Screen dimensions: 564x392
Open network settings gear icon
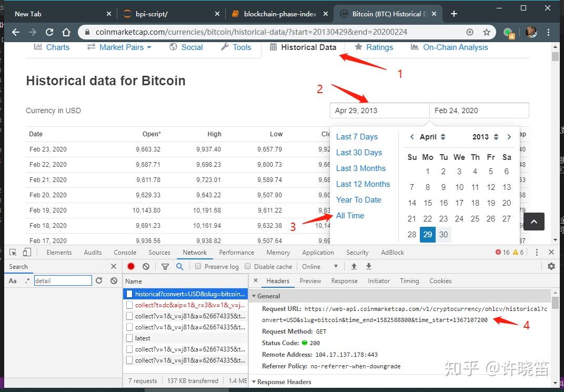551,266
